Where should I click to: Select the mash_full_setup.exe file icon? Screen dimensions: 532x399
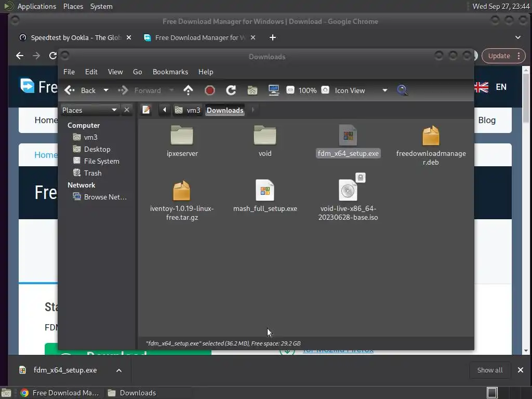click(x=264, y=190)
